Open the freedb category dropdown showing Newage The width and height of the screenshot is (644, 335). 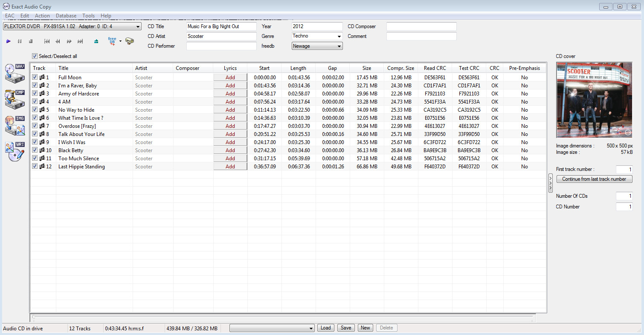click(x=339, y=46)
